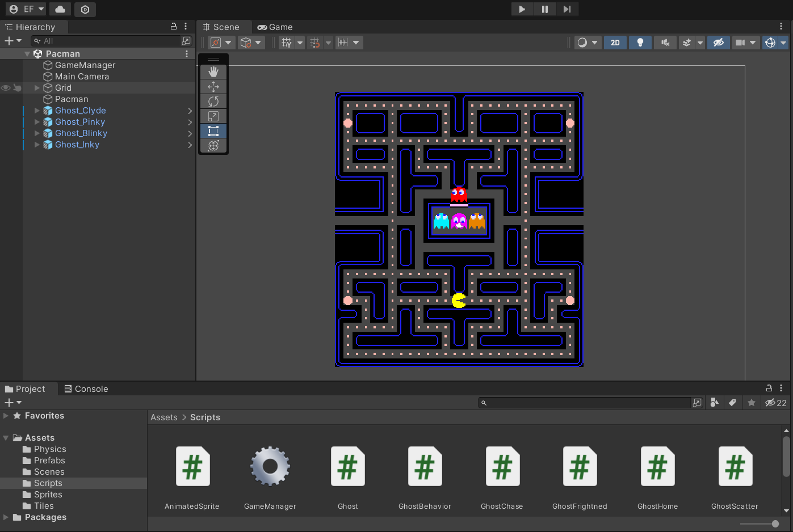Click the Hierarchy panel three-dot menu

tap(186, 27)
